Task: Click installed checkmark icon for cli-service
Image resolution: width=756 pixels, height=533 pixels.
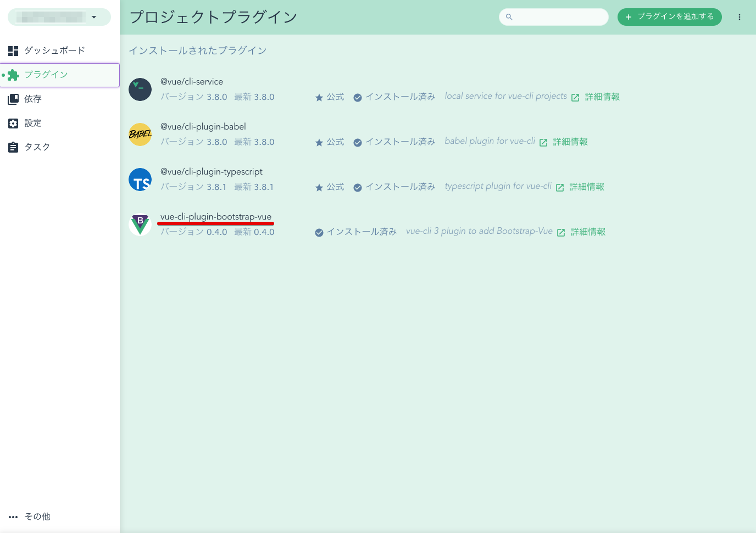Action: (358, 98)
